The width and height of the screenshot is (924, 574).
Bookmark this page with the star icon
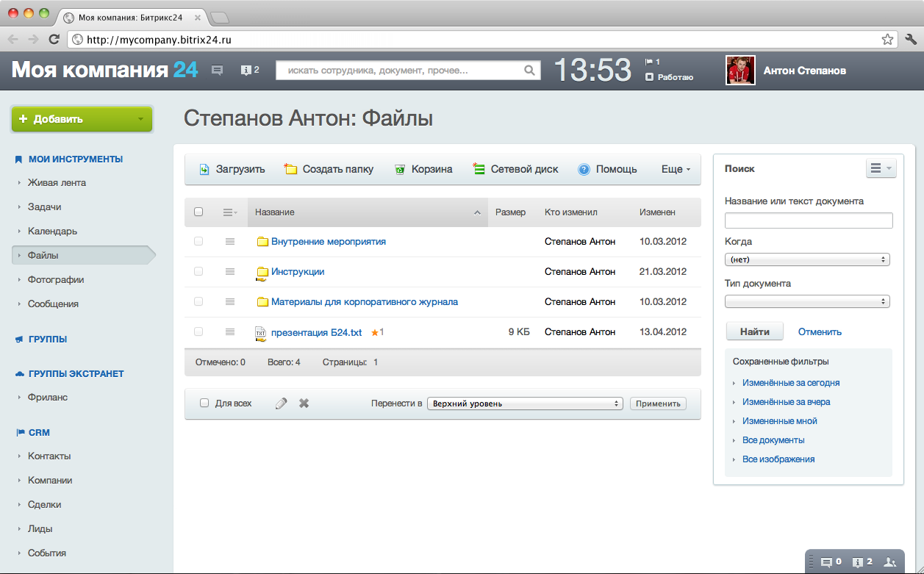click(887, 39)
